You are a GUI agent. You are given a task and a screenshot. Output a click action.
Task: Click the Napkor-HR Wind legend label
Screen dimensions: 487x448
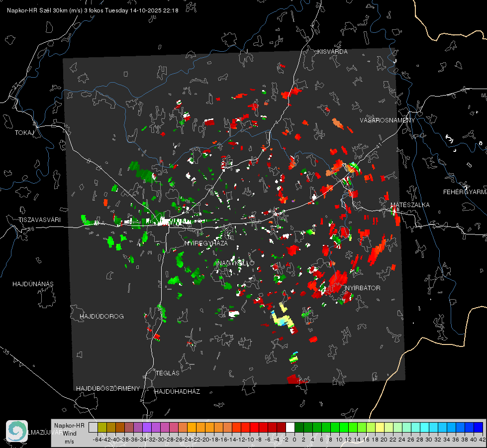tap(69, 433)
